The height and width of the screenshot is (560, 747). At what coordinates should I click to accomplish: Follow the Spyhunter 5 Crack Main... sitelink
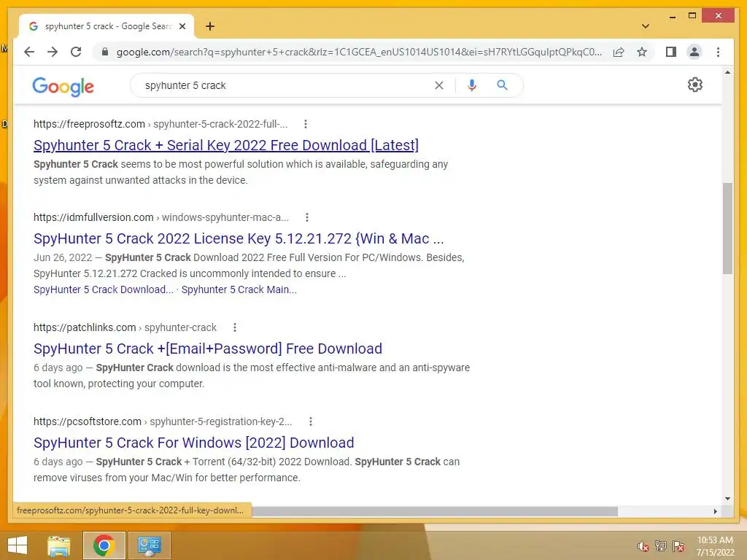point(239,289)
